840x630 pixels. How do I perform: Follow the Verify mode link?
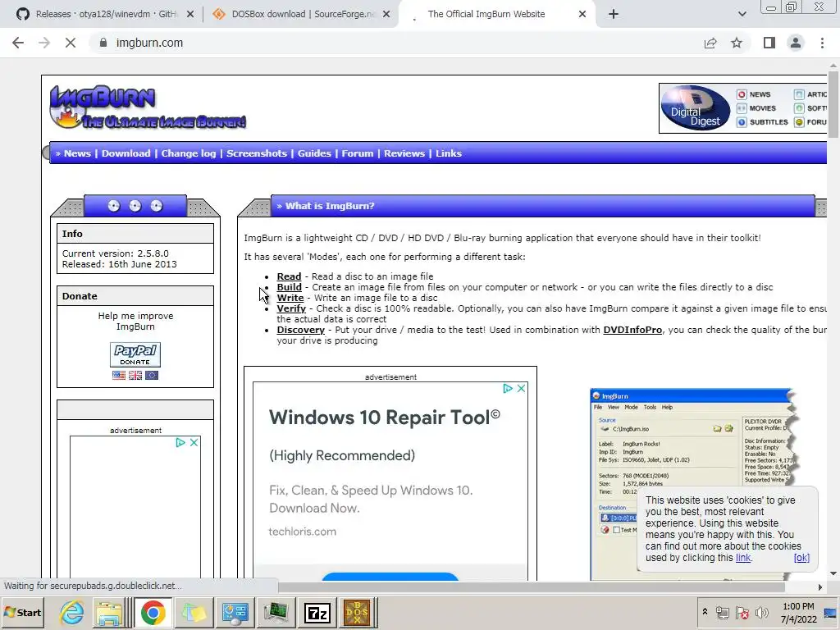(291, 308)
